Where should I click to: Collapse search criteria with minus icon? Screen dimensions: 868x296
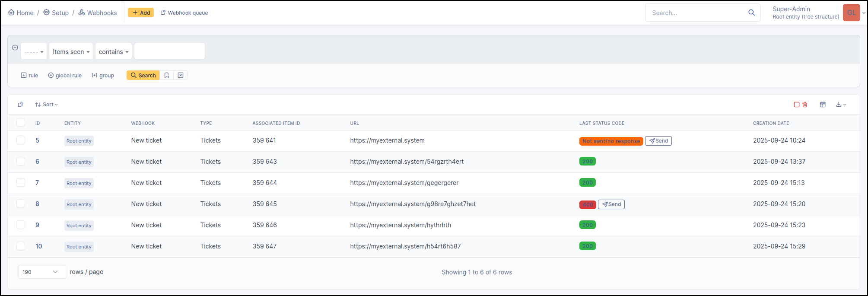pyautogui.click(x=15, y=48)
